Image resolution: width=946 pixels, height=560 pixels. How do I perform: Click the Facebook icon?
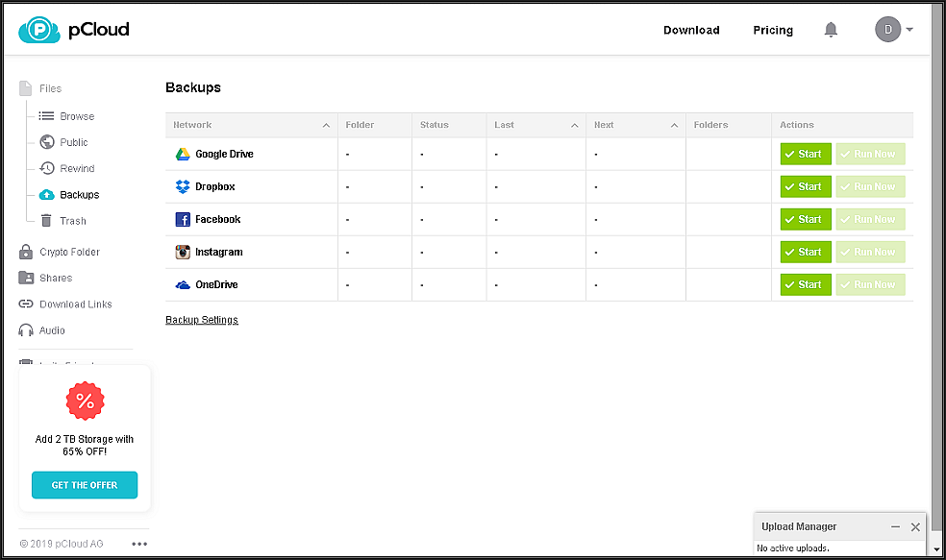point(183,219)
